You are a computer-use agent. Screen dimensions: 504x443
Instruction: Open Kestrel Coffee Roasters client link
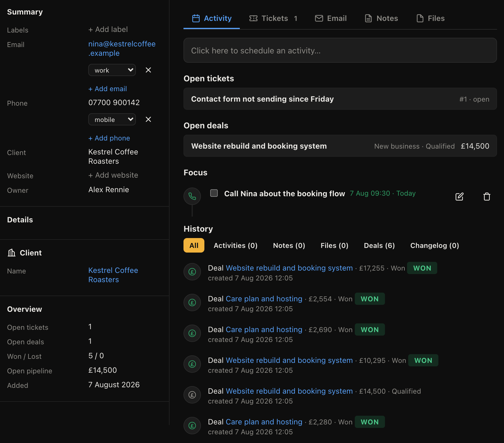(x=113, y=275)
